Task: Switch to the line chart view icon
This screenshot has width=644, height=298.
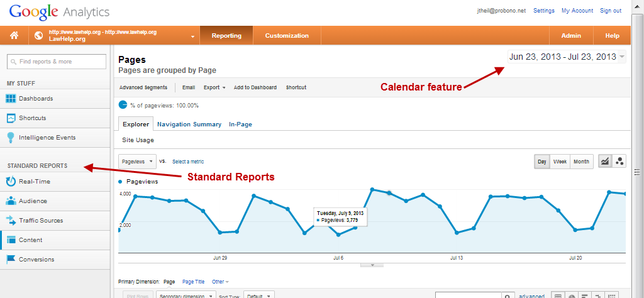Action: (604, 162)
